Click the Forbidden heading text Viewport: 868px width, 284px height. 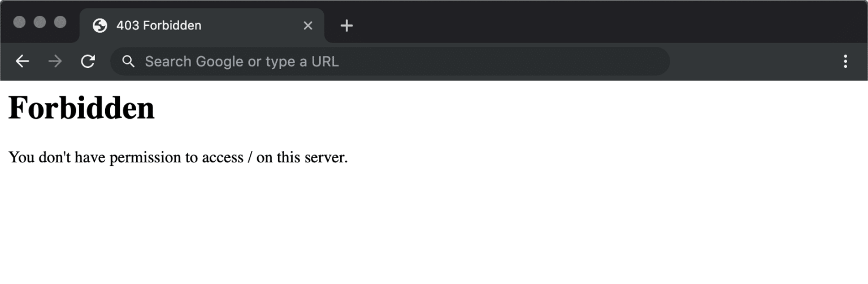(81, 107)
